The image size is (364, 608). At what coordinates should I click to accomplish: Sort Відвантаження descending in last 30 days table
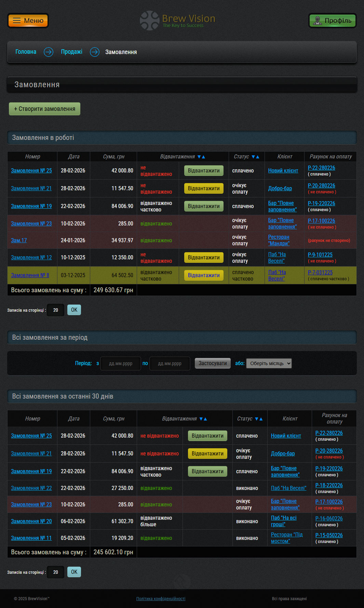201,419
